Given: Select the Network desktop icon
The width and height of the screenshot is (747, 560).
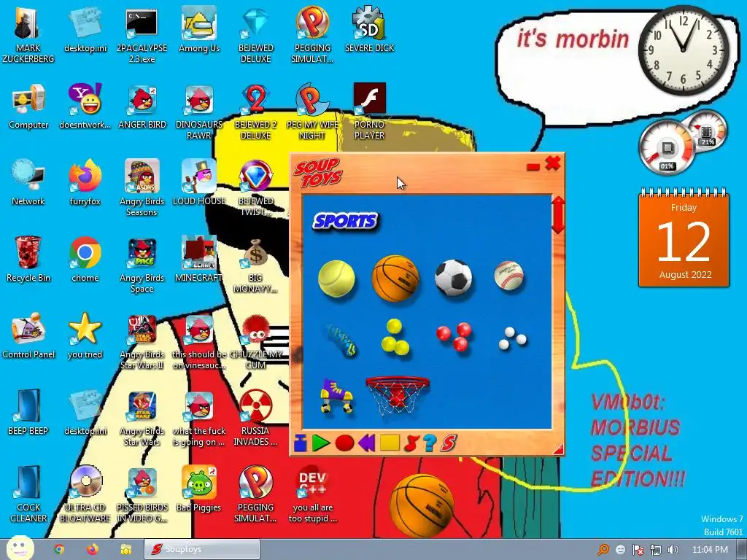Looking at the screenshot, I should (28, 182).
